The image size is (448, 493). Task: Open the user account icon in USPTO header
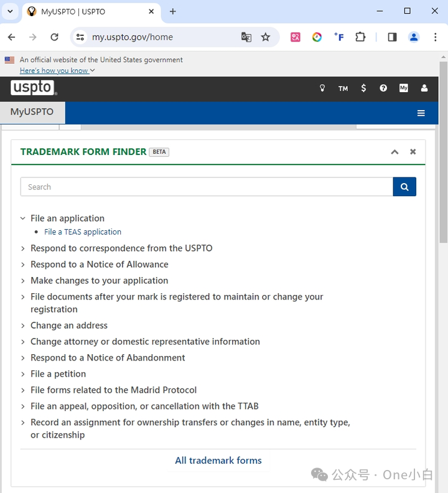point(424,88)
